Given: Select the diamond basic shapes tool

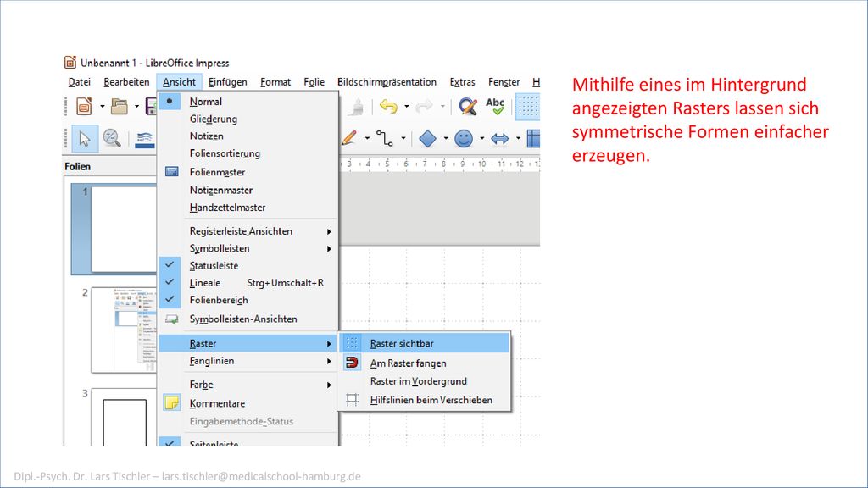Looking at the screenshot, I should pos(427,138).
